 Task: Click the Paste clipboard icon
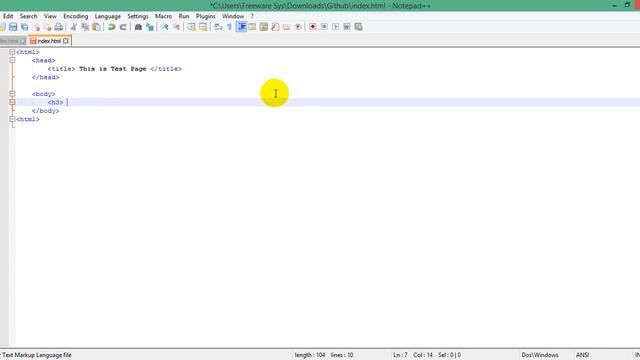(96, 27)
